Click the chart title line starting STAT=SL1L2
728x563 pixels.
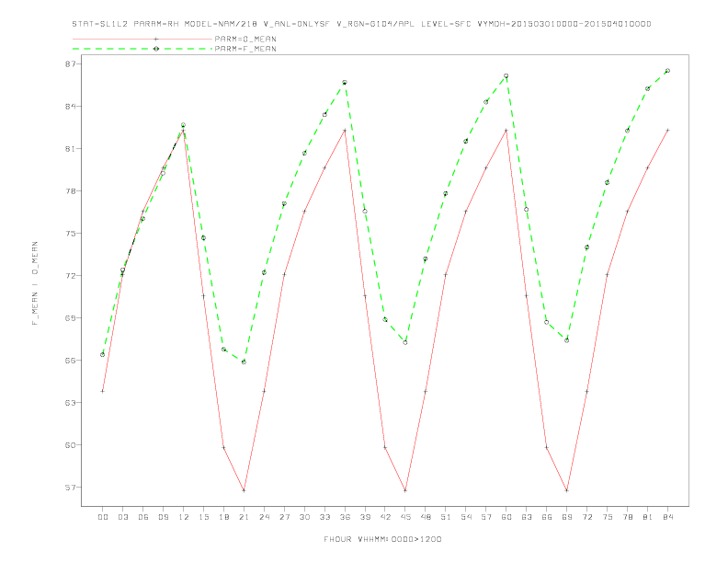point(361,24)
